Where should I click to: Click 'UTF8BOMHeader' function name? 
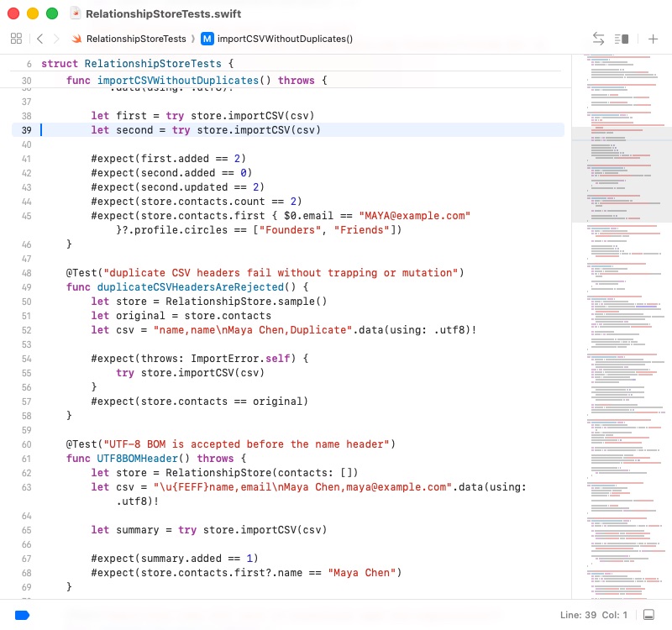click(137, 459)
